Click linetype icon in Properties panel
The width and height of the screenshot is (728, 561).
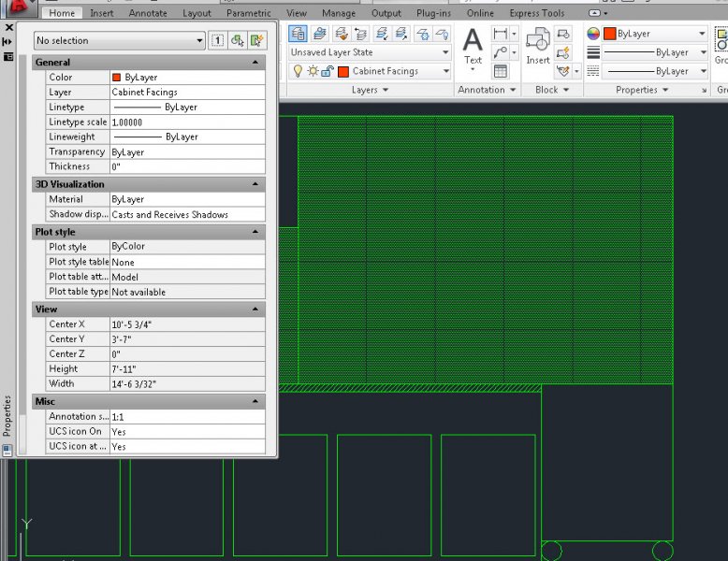tap(593, 71)
